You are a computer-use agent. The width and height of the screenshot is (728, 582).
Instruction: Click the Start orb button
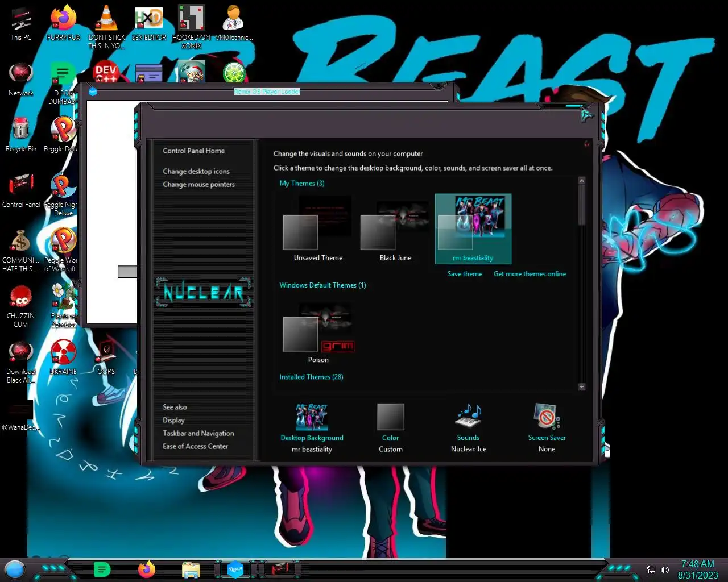[15, 569]
